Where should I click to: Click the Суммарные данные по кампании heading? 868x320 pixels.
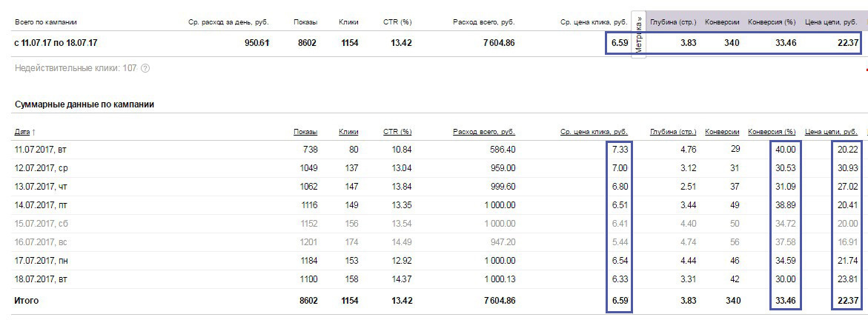click(85, 104)
